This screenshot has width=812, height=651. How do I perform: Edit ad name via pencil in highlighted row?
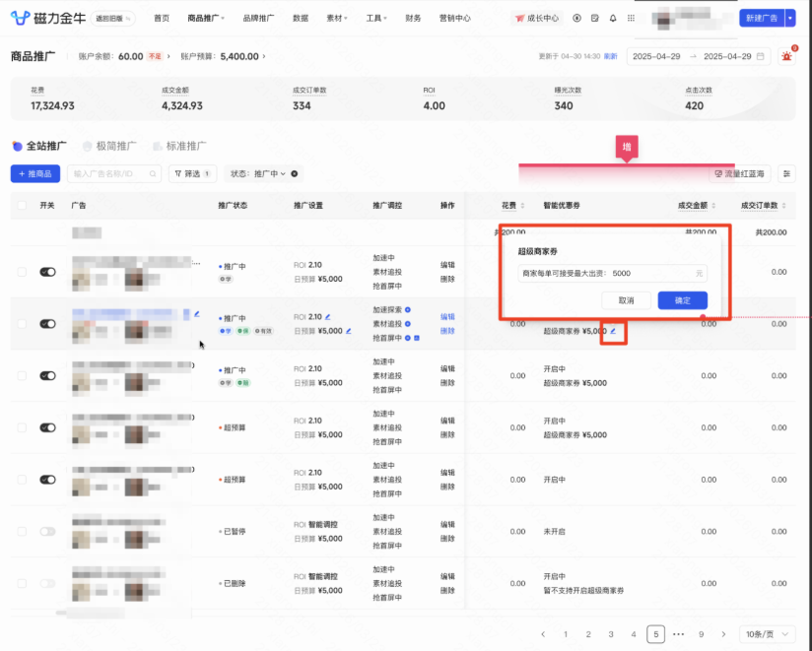point(197,313)
